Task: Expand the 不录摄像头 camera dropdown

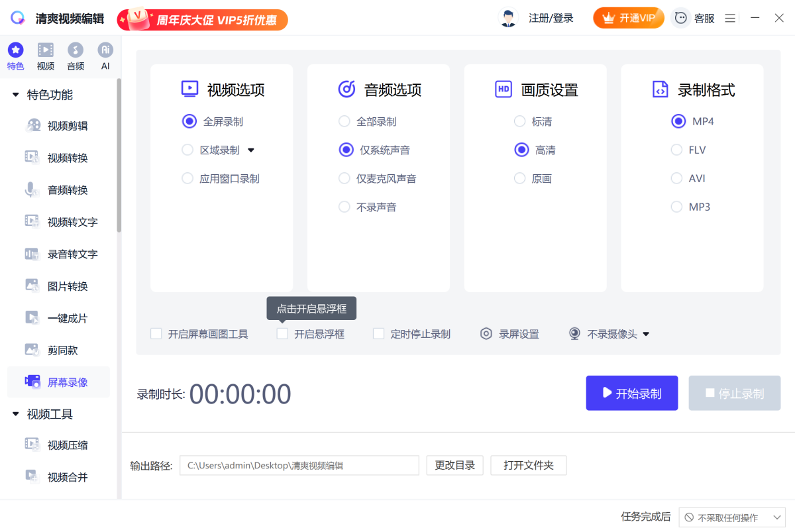Action: click(x=646, y=334)
